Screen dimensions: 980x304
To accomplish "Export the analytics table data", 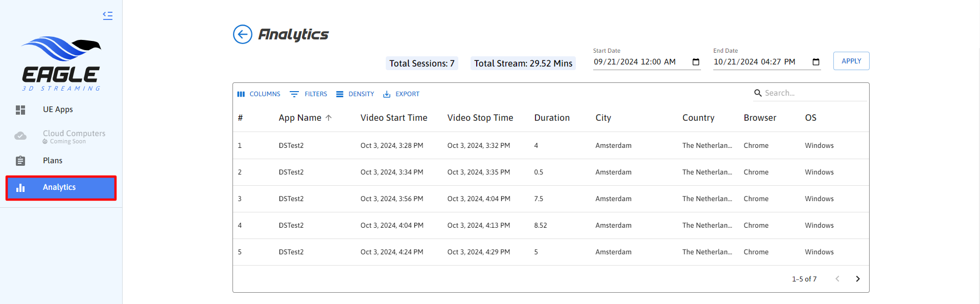I will tap(401, 94).
